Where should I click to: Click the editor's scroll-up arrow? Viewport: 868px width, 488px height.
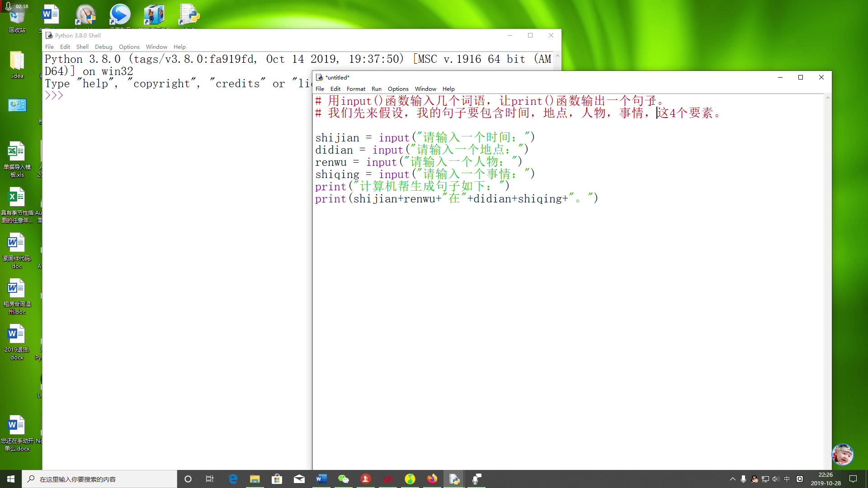(x=828, y=98)
